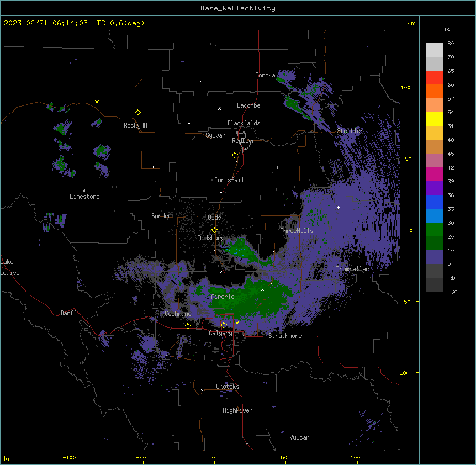Click the yellow V marker northwest of RockyMH
This screenshot has height=465, width=476.
97,102
